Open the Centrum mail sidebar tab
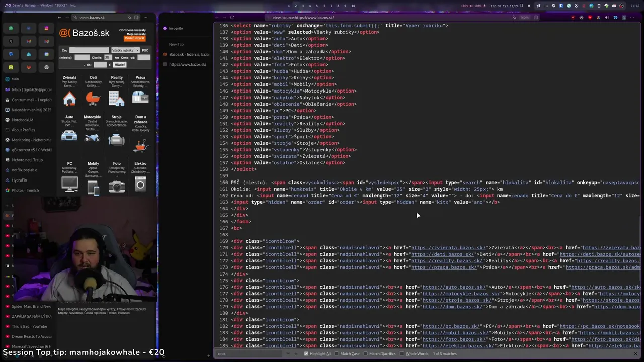This screenshot has height=362, width=644. tap(29, 100)
